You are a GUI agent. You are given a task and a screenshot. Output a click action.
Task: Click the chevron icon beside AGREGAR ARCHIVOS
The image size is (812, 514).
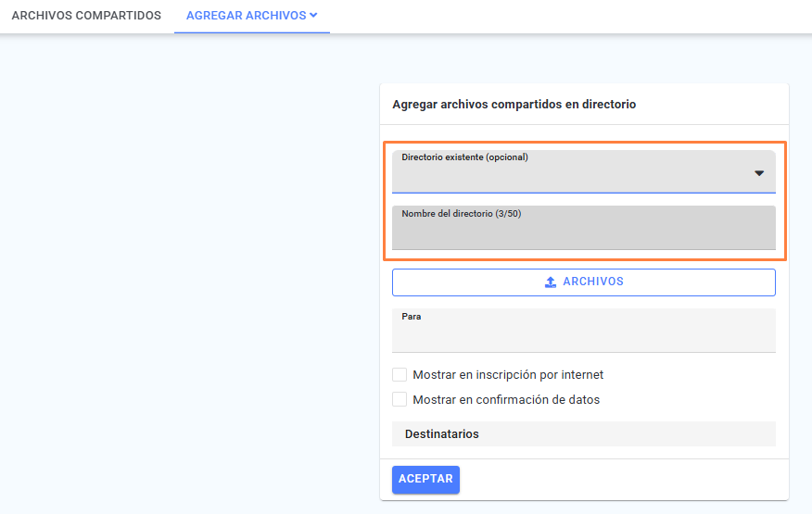(313, 16)
